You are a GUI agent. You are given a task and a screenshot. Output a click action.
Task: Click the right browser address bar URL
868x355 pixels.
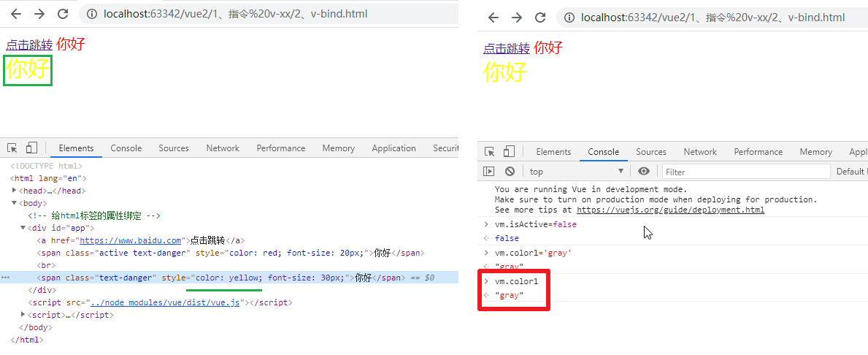click(713, 18)
